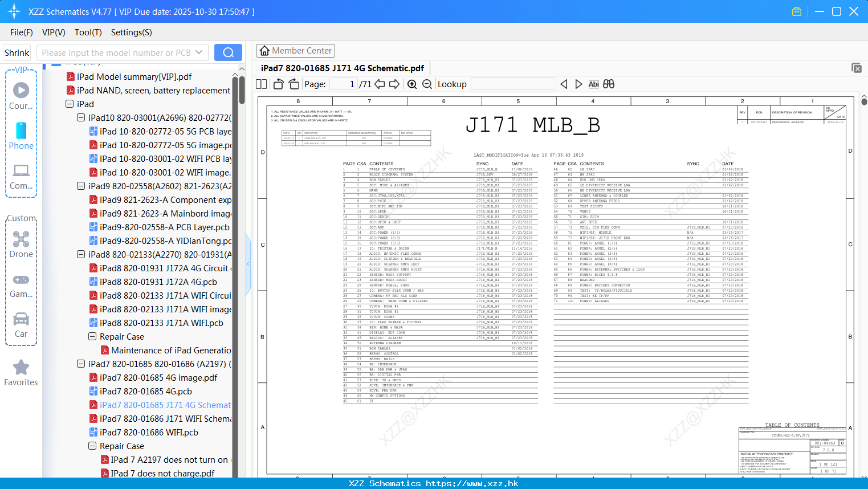Find next lookup match triangle
This screenshot has width=868, height=489.
coord(578,84)
